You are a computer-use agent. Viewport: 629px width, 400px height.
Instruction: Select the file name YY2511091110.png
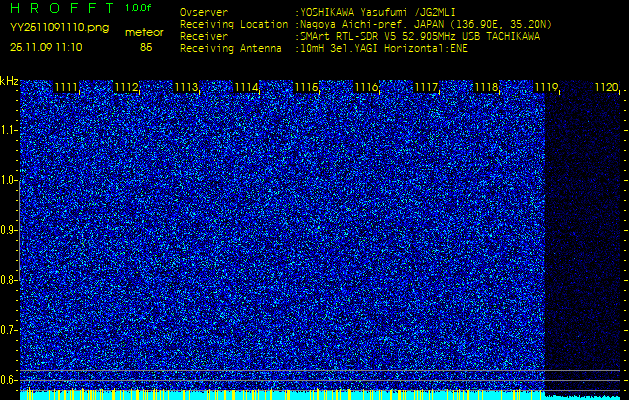(59, 28)
